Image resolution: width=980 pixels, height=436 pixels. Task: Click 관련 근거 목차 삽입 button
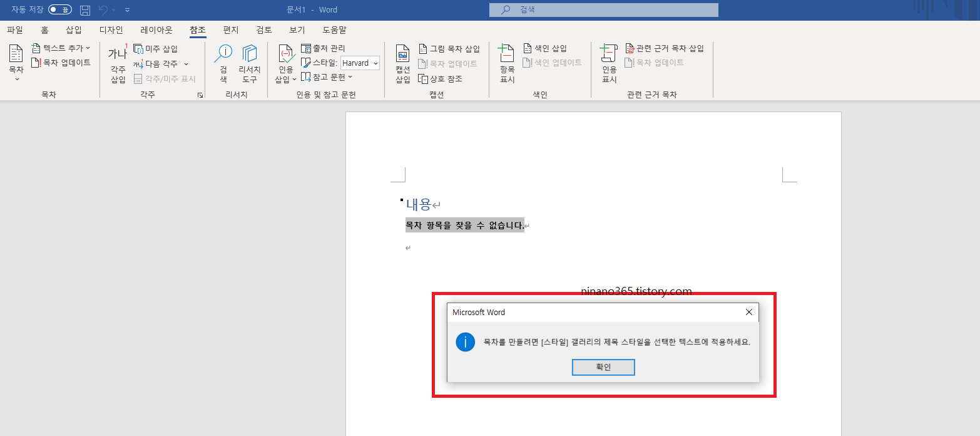coord(665,48)
